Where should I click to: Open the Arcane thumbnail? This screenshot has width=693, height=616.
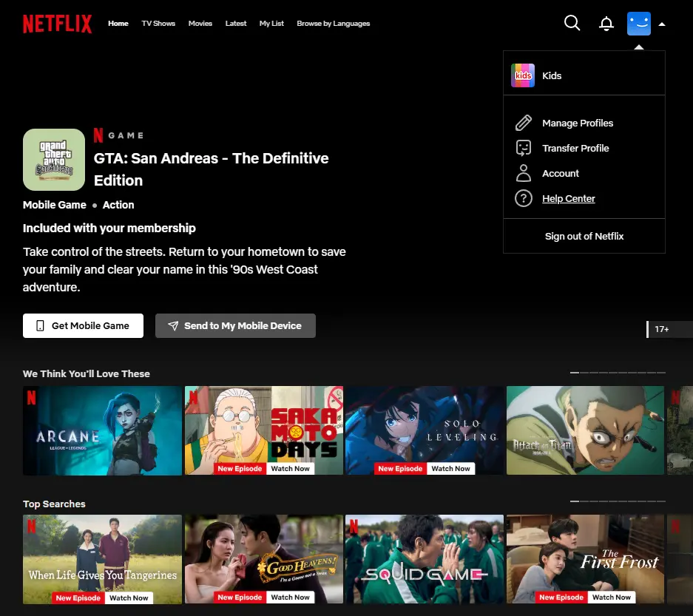click(103, 431)
